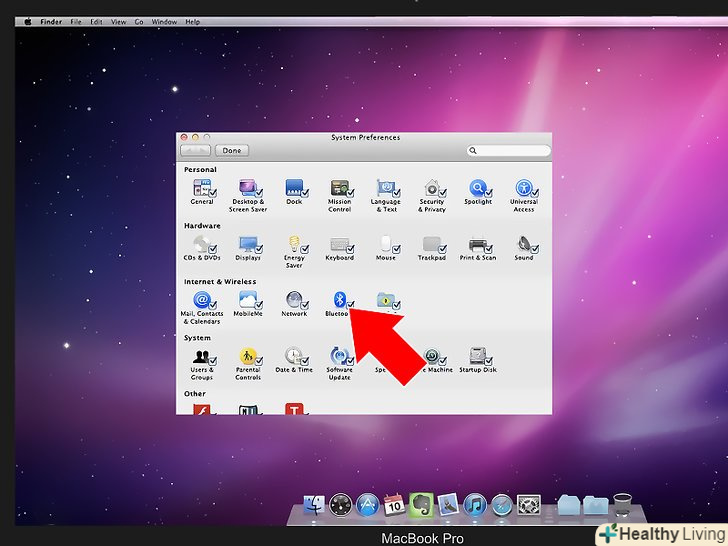Launch Evernote from the Dock
Screen dimensions: 728x546
pyautogui.click(x=420, y=505)
